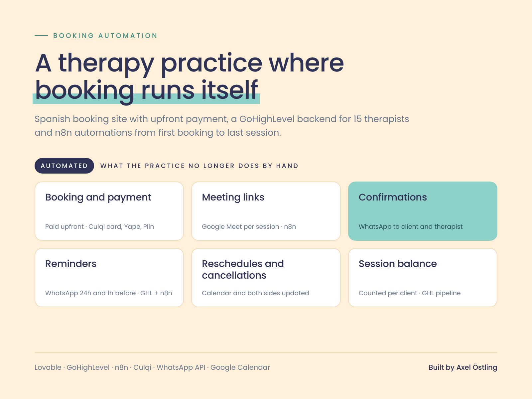Viewport: 532px width, 399px height.
Task: Open the "Meeting links" card title
Action: point(233,197)
